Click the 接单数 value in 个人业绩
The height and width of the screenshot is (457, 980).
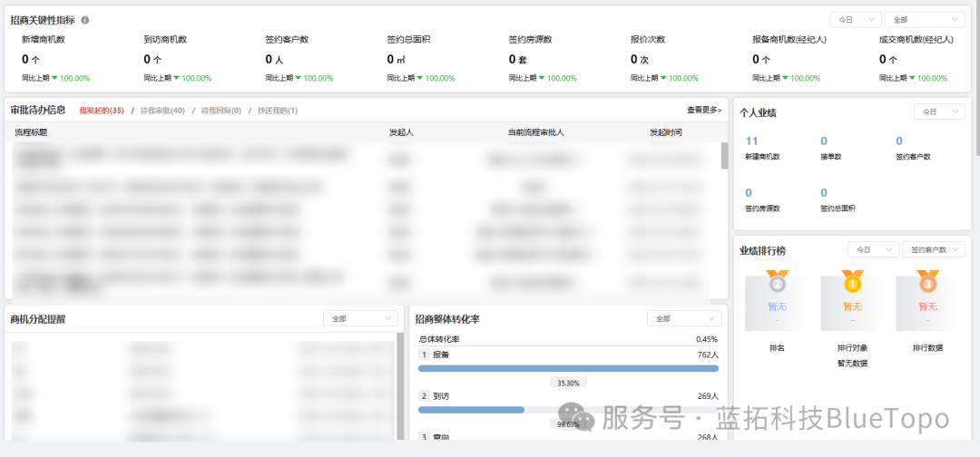[x=824, y=141]
